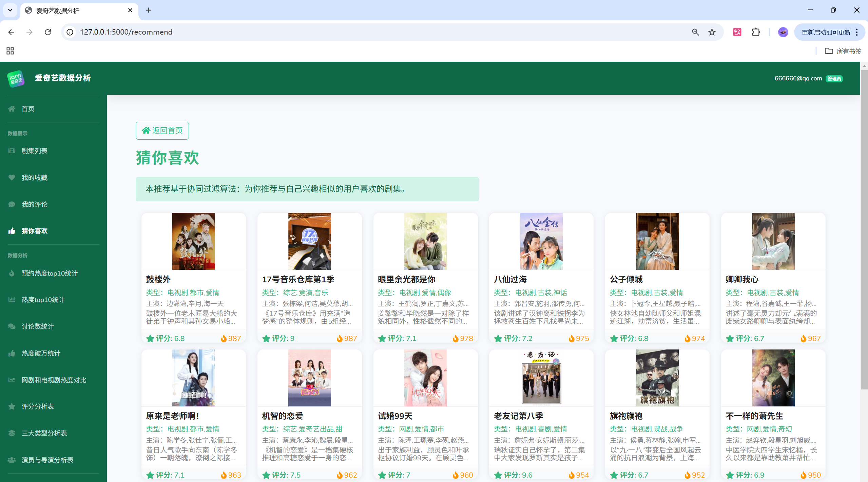Click the page reload icon

tap(48, 32)
